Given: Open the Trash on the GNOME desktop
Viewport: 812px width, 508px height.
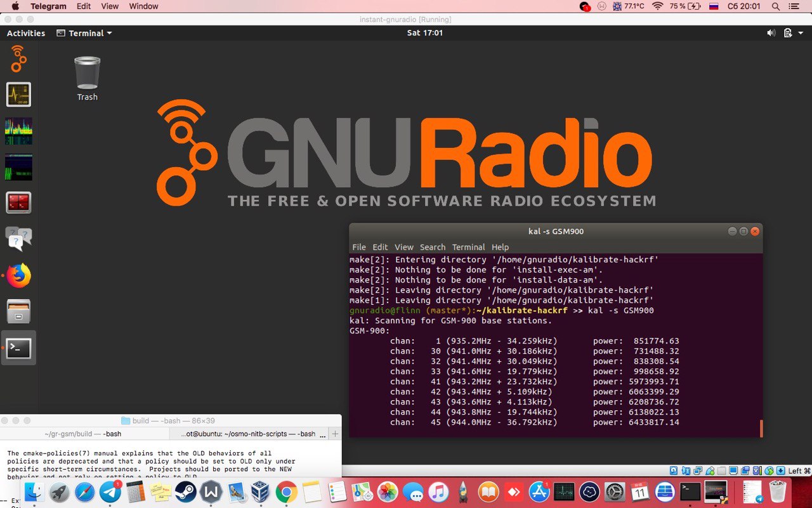Looking at the screenshot, I should tap(88, 79).
